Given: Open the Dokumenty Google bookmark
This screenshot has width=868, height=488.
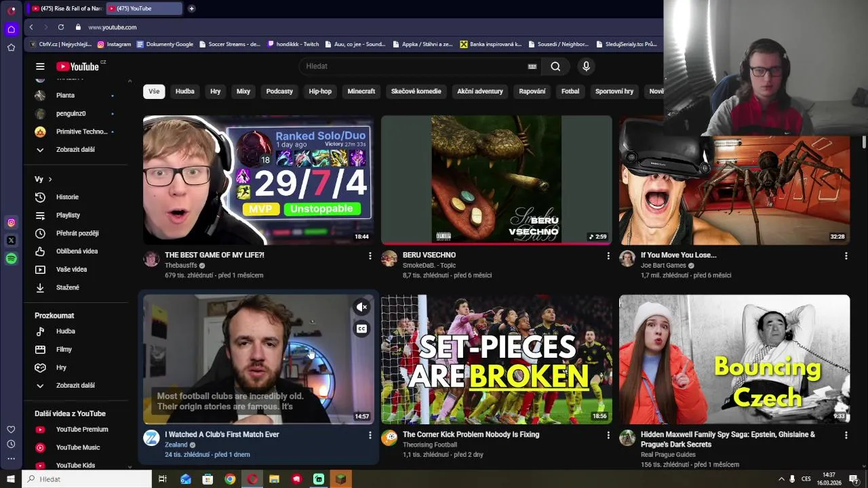Looking at the screenshot, I should click(x=165, y=44).
